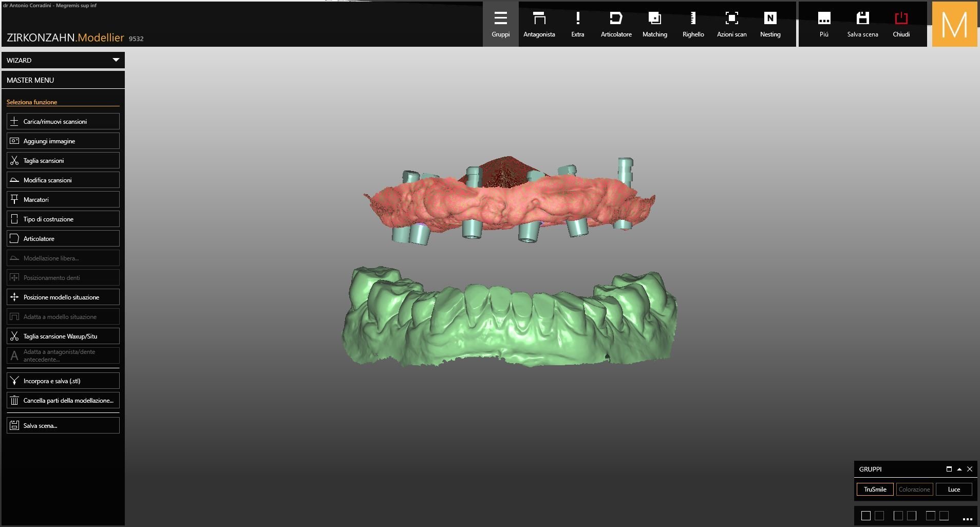The width and height of the screenshot is (980, 527).
Task: Toggle the TruSmile display mode
Action: (875, 489)
